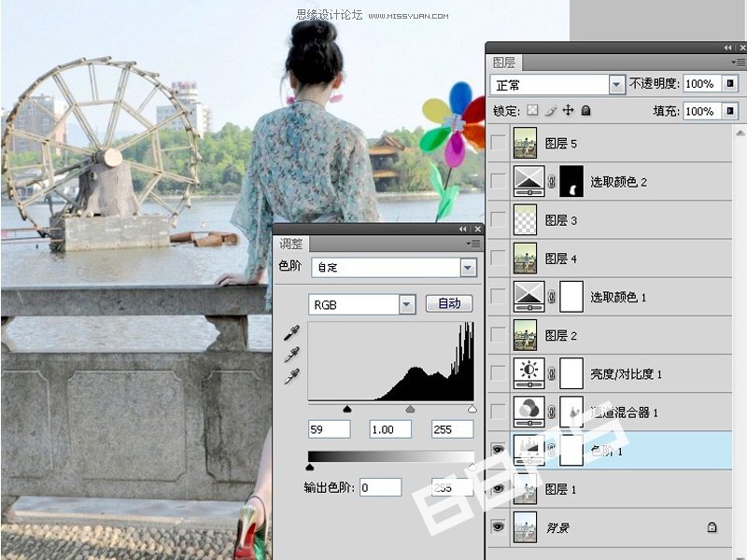Collapse the 调整 panel with double arrows
The image size is (747, 560).
pos(462,229)
